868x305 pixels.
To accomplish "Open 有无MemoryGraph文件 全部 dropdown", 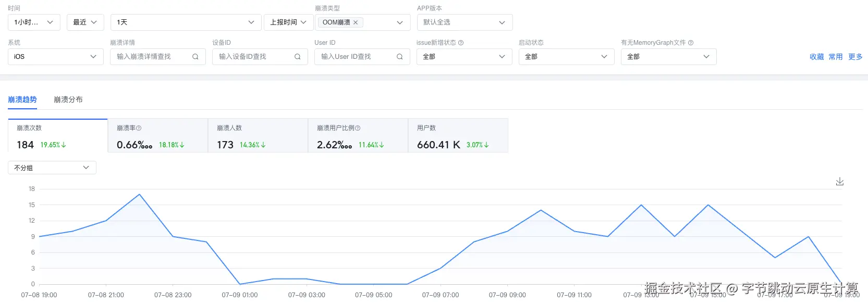I will (669, 57).
